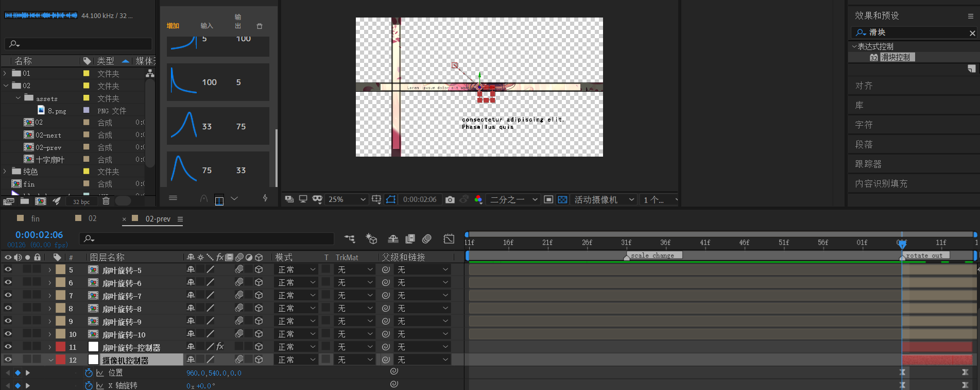Click the yellow label of folder 01

[86, 73]
